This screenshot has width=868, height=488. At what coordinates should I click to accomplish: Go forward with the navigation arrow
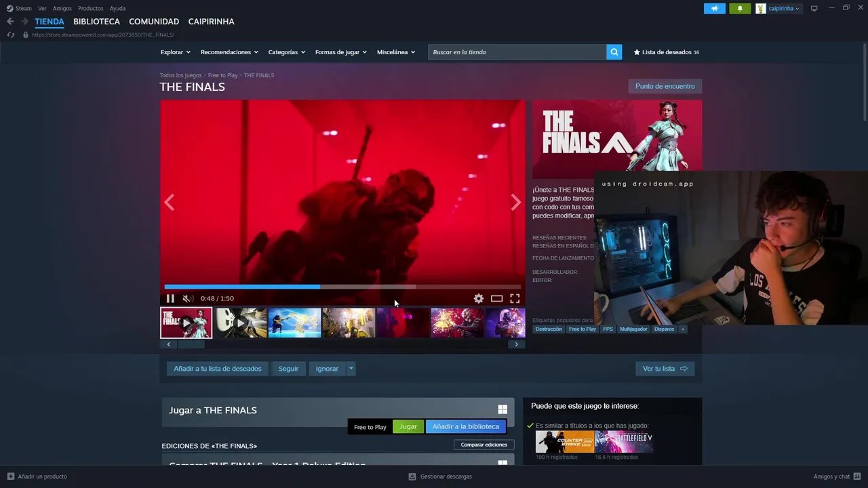pyautogui.click(x=24, y=22)
